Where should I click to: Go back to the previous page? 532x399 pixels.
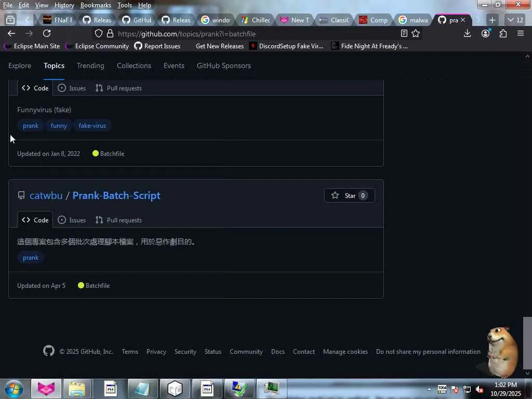(11, 33)
